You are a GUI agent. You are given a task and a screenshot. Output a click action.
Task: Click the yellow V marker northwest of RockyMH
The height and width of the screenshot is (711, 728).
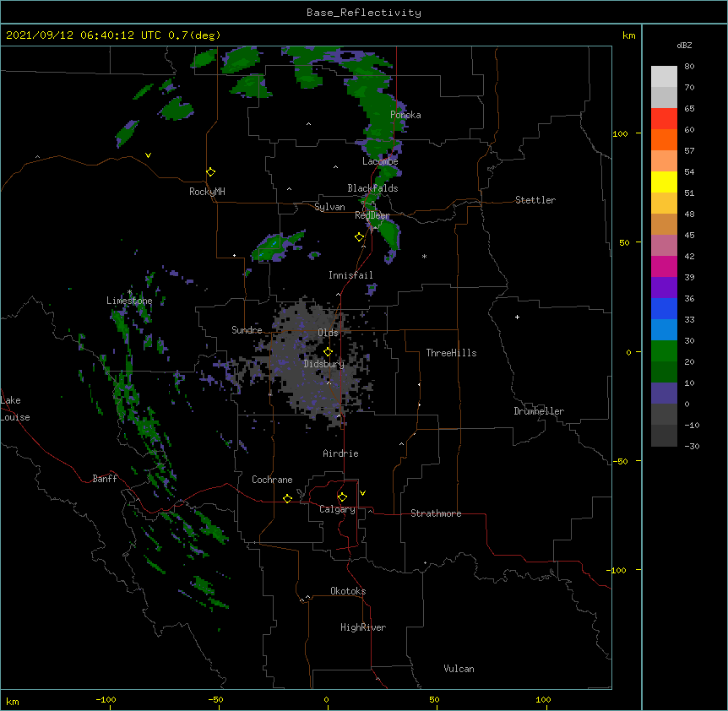click(148, 155)
